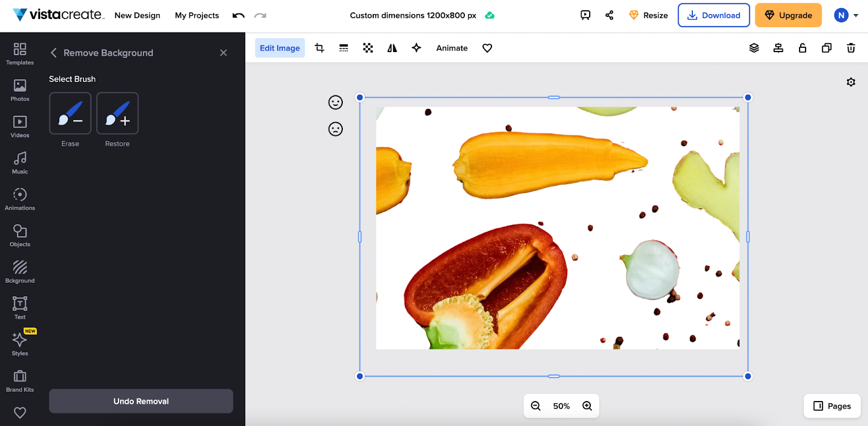
Task: Open the layers arrangement tool
Action: (x=754, y=48)
